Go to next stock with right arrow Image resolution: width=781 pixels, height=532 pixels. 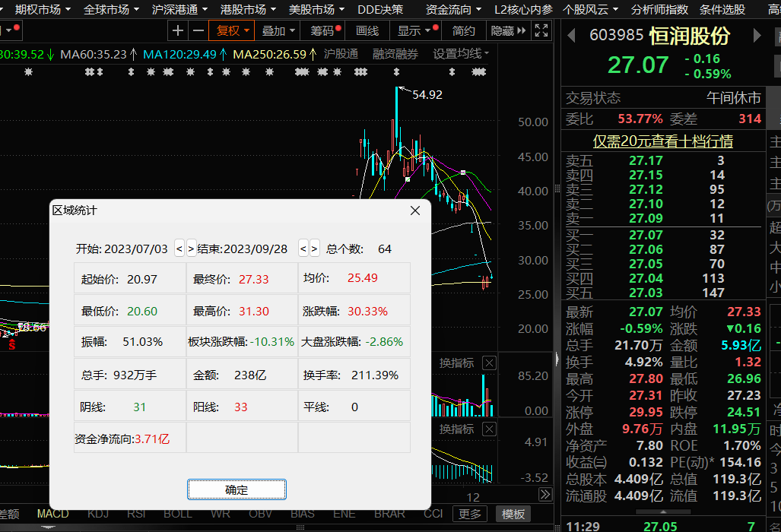point(757,36)
